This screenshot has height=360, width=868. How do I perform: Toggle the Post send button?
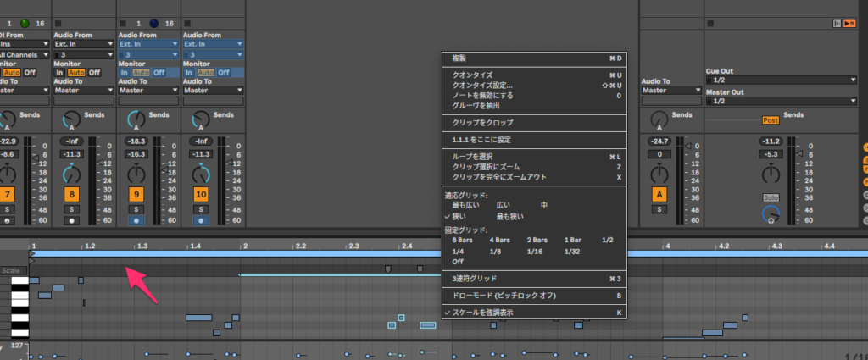pos(770,120)
